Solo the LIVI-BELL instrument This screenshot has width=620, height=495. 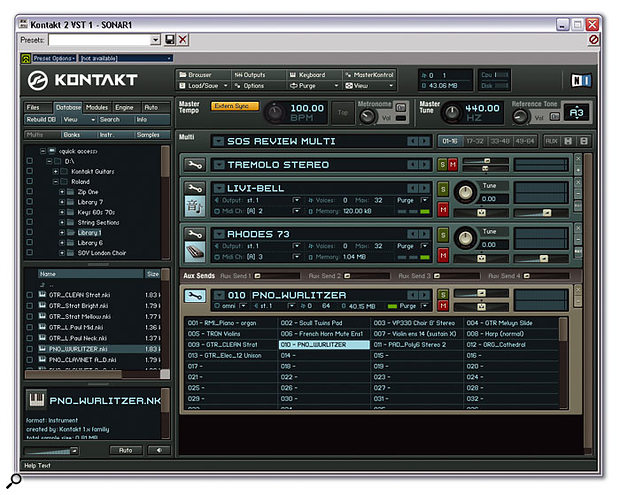443,189
